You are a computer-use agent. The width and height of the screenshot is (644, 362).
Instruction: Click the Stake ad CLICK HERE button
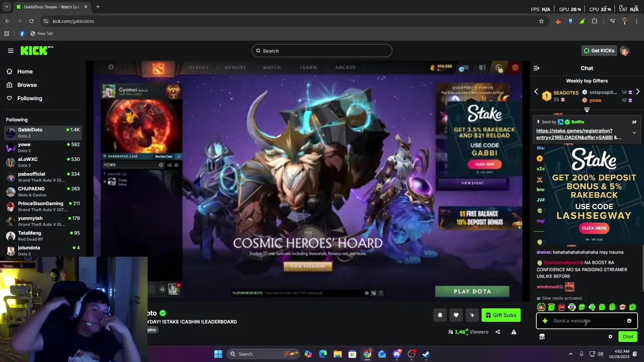pyautogui.click(x=594, y=228)
